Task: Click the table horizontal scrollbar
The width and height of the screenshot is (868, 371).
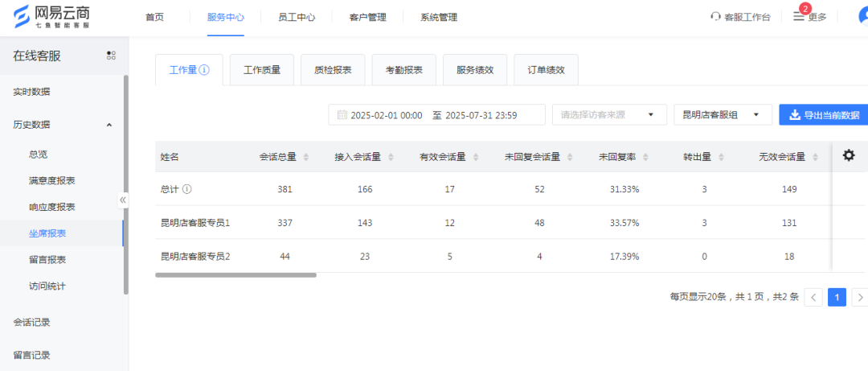Action: [x=235, y=275]
